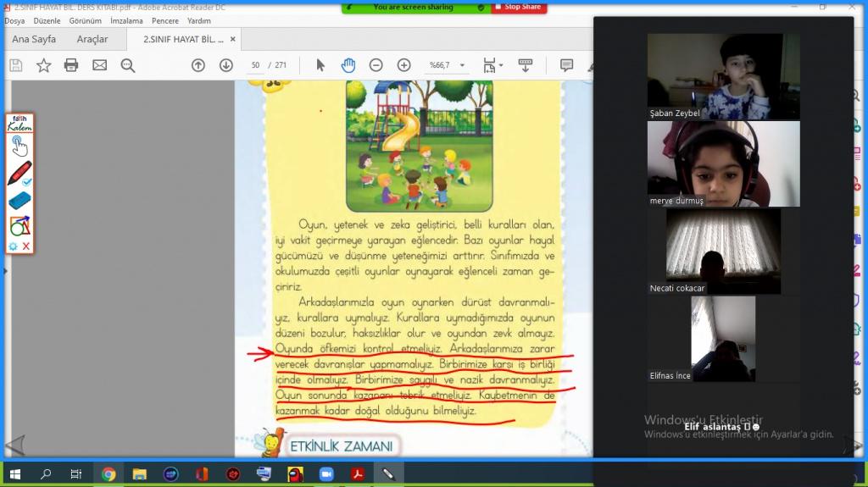The height and width of the screenshot is (487, 868).
Task: Click the 'You are screen sharing' indicator
Action: (x=415, y=7)
